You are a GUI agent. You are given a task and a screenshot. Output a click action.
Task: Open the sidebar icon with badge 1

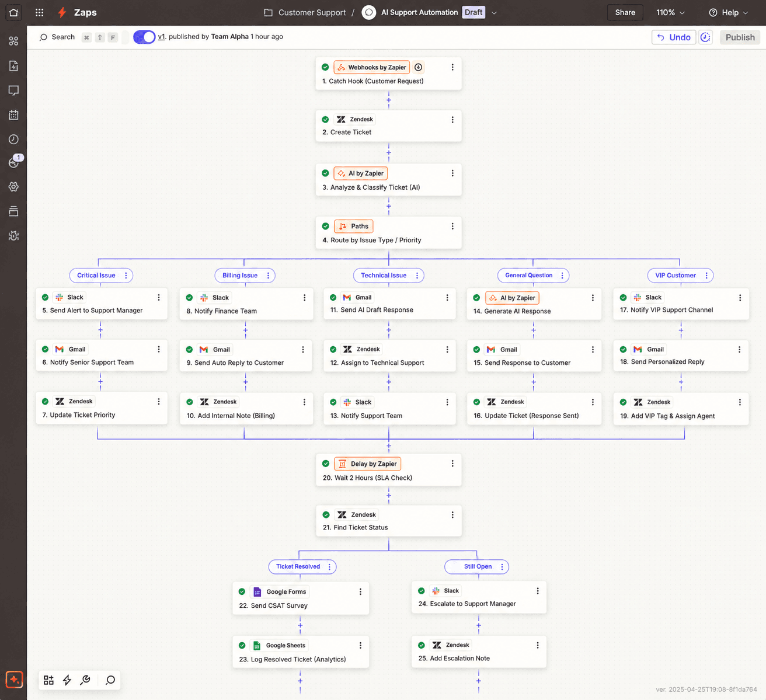click(15, 162)
